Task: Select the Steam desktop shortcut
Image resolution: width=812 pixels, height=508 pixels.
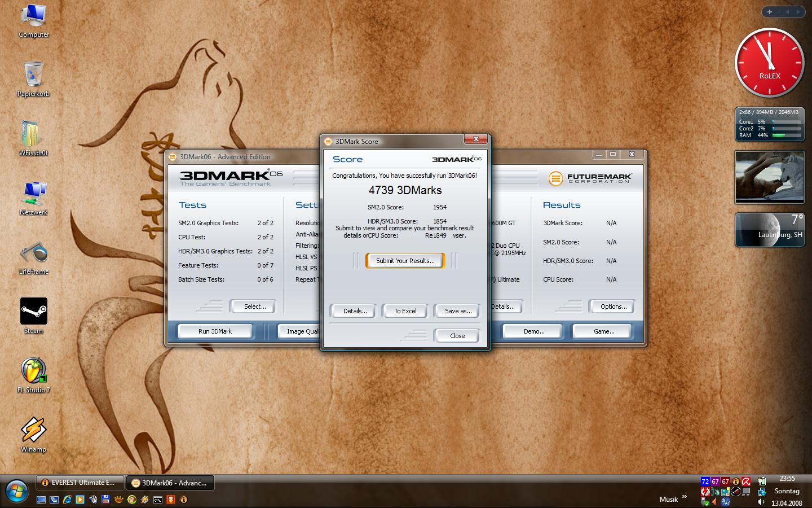Action: pyautogui.click(x=34, y=316)
